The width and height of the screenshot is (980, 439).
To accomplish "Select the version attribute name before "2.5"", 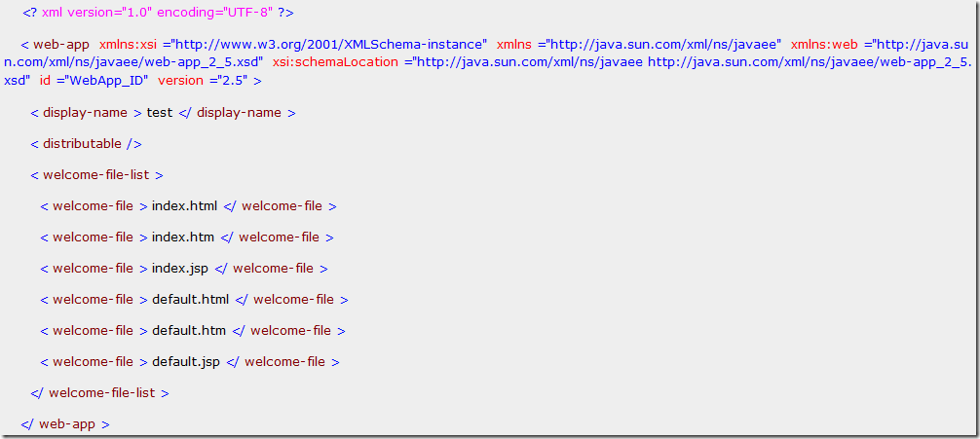I will coord(180,81).
